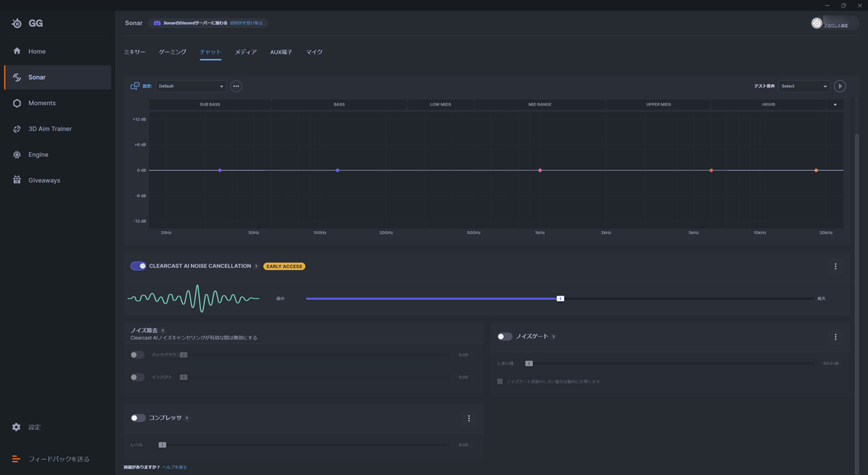This screenshot has height=475, width=868.
Task: Click the バックグラウンド slider handle
Action: tap(184, 355)
